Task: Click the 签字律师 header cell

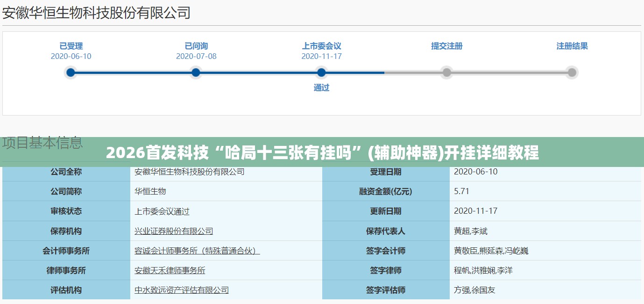Action: (x=386, y=270)
